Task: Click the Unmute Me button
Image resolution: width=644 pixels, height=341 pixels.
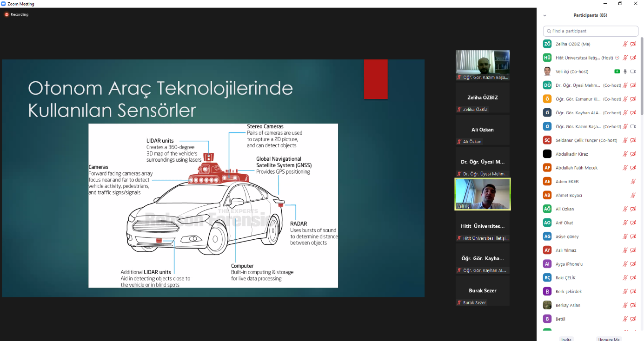Action: [x=609, y=339]
